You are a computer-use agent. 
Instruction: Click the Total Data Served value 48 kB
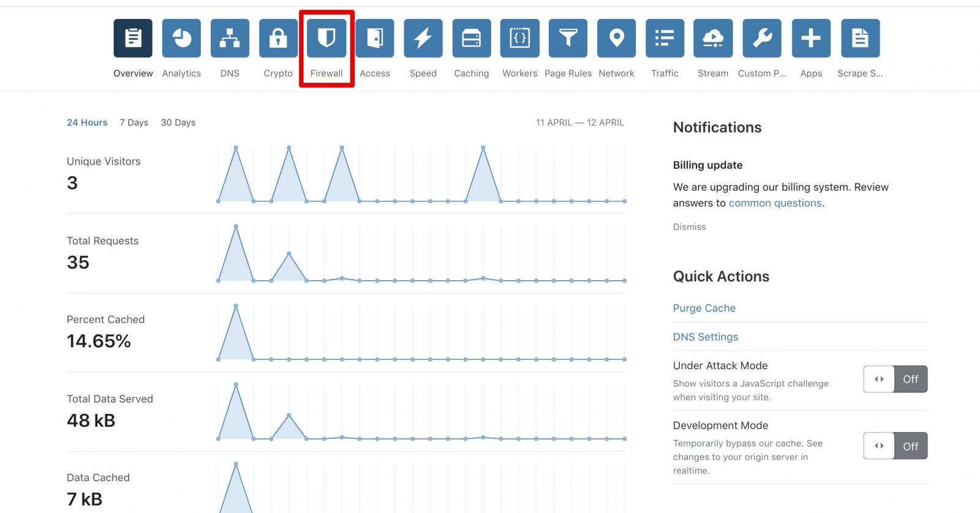91,421
